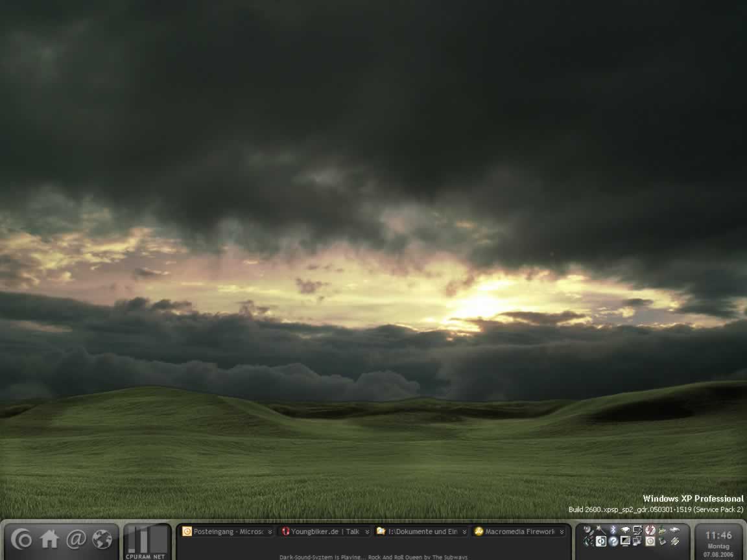Click the CPU usage meter bar
The width and height of the screenshot is (747, 560).
pyautogui.click(x=132, y=540)
